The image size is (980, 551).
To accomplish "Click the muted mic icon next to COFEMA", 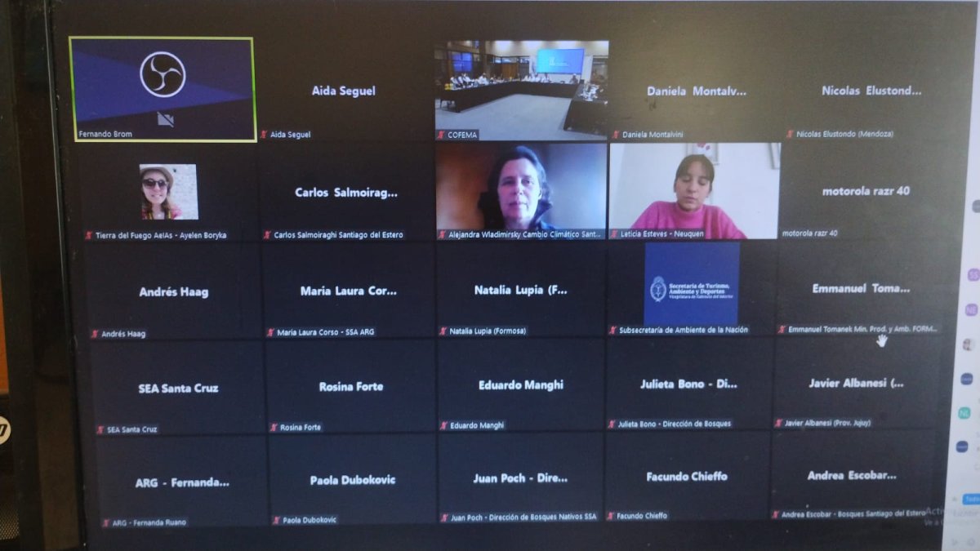I will (441, 135).
